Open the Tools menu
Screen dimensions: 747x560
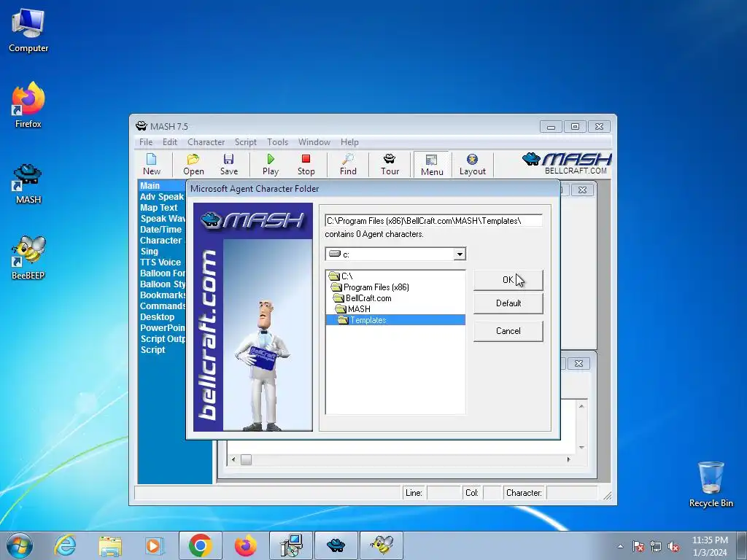pos(277,142)
